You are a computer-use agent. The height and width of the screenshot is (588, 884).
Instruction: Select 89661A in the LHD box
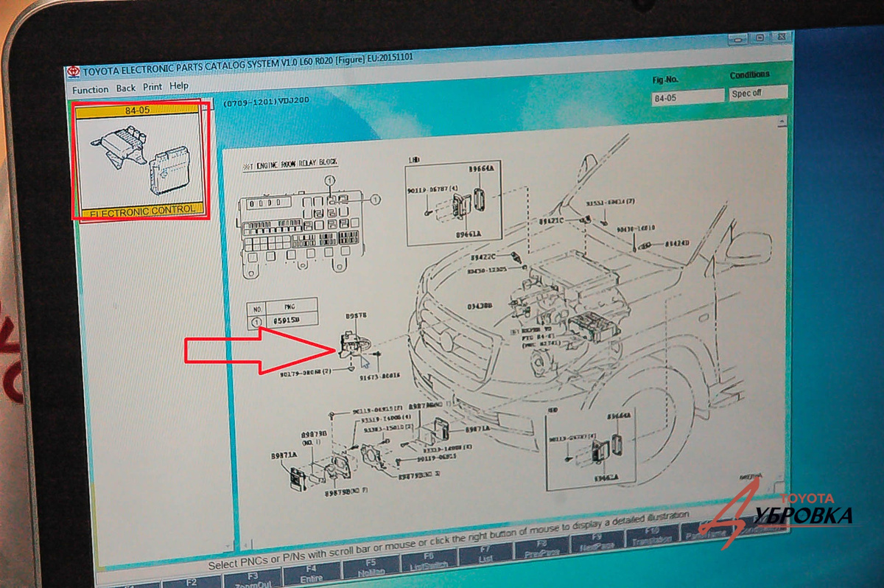pyautogui.click(x=468, y=234)
